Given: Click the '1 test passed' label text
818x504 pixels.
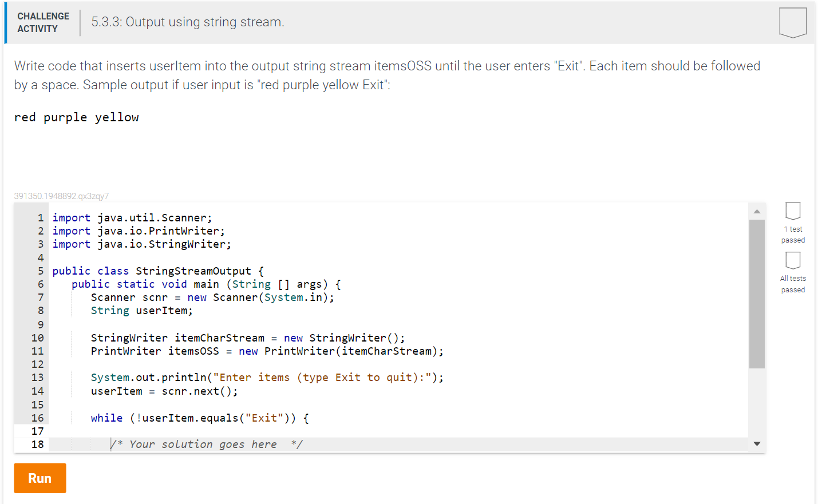Looking at the screenshot, I should pyautogui.click(x=793, y=235).
